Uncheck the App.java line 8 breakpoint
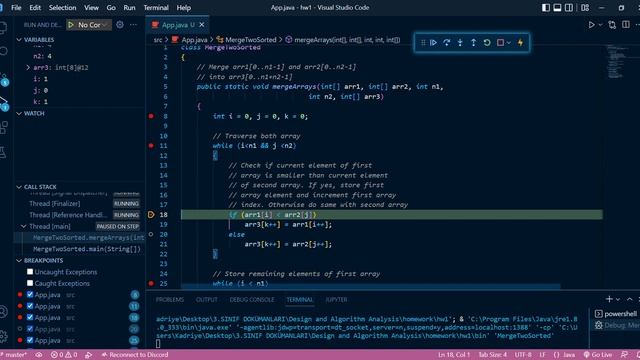This screenshot has width=640, height=360. pyautogui.click(x=30, y=294)
